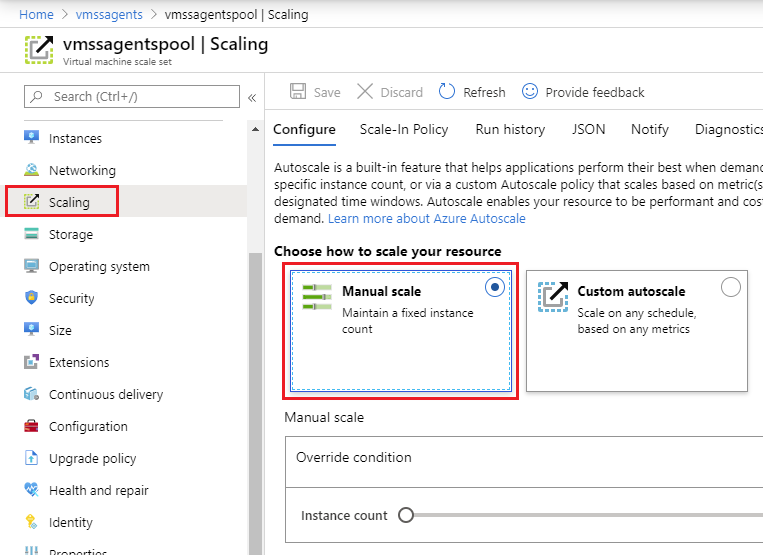Open the Notify tab
Viewport: 763px width, 555px height.
tap(650, 129)
